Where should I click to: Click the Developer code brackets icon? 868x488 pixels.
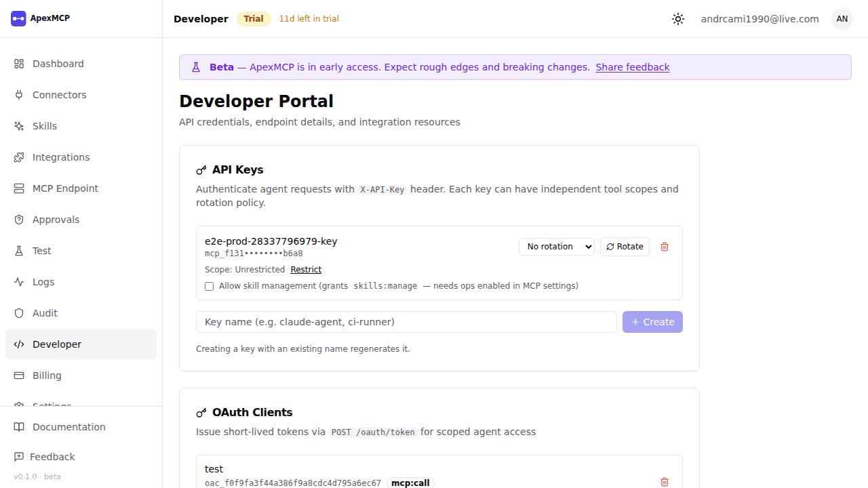click(x=19, y=344)
